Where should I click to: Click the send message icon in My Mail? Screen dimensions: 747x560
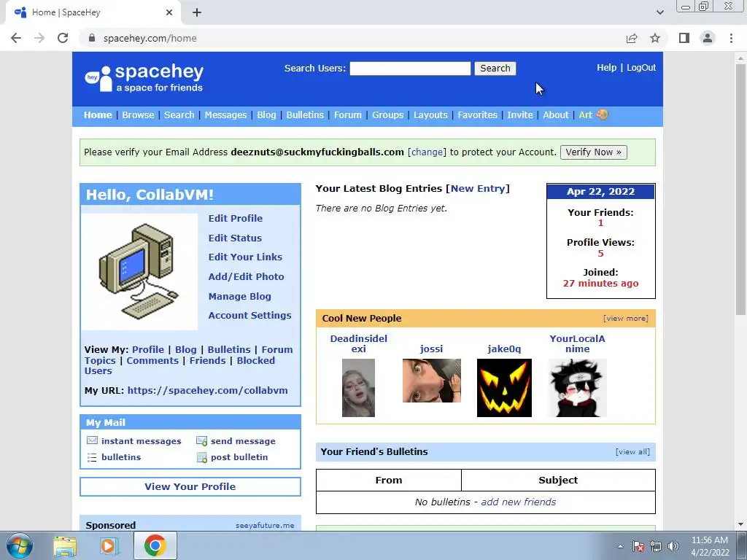(x=201, y=441)
